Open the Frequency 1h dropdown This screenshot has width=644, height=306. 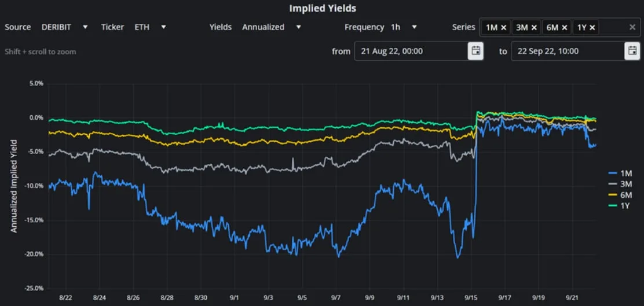point(403,27)
